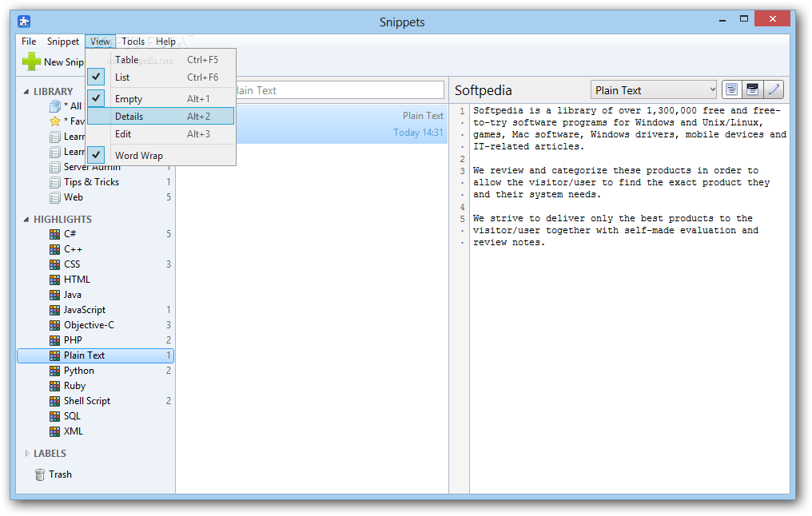812x516 pixels.
Task: Collapse the LIBRARY section
Action: (26, 92)
